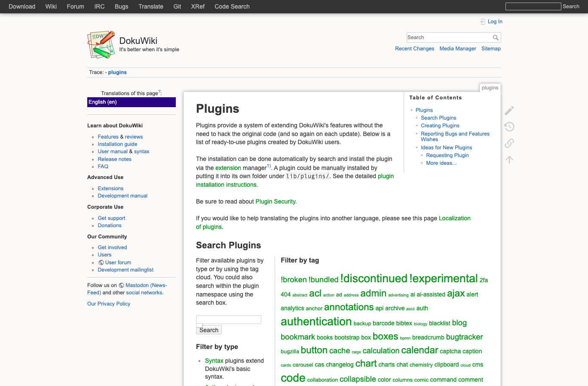Click the backlinks chain icon

[509, 143]
